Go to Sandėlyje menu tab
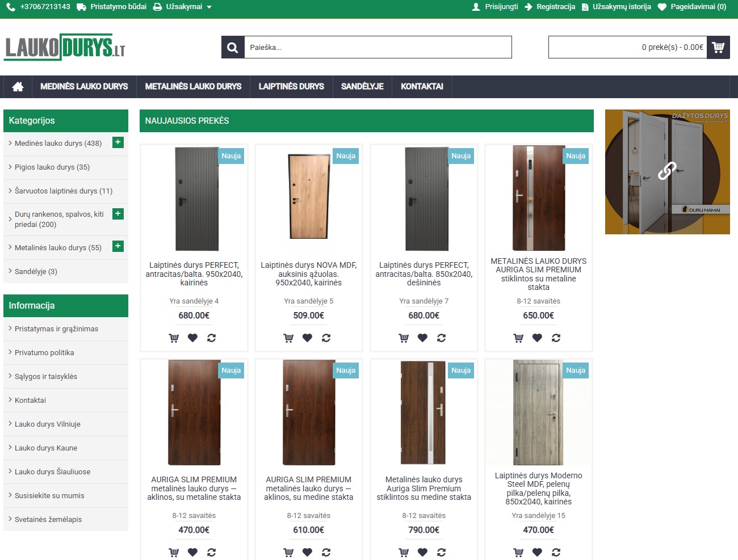The width and height of the screenshot is (738, 560). (362, 87)
